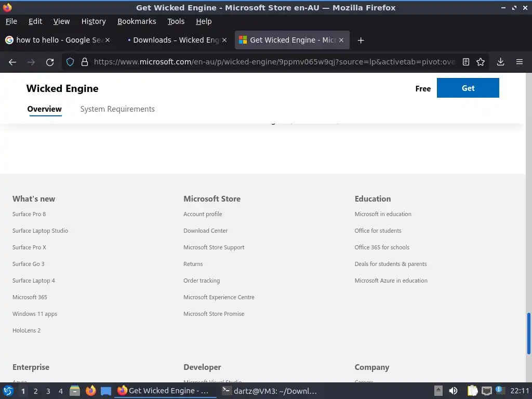Screen dimensions: 532x399
Task: Open the Microsoft Store Support link
Action: [x=214, y=247]
